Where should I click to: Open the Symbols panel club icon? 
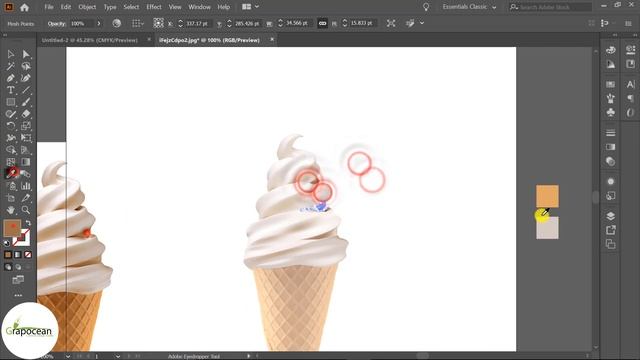[x=611, y=112]
